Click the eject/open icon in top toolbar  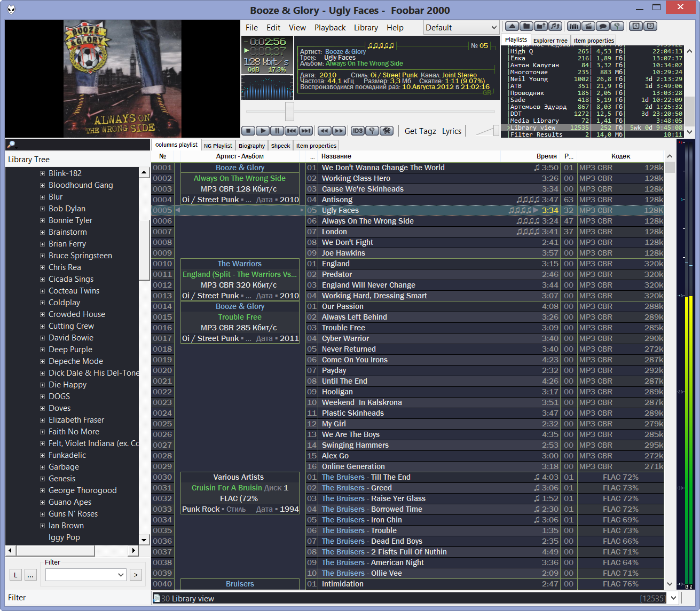click(x=512, y=26)
